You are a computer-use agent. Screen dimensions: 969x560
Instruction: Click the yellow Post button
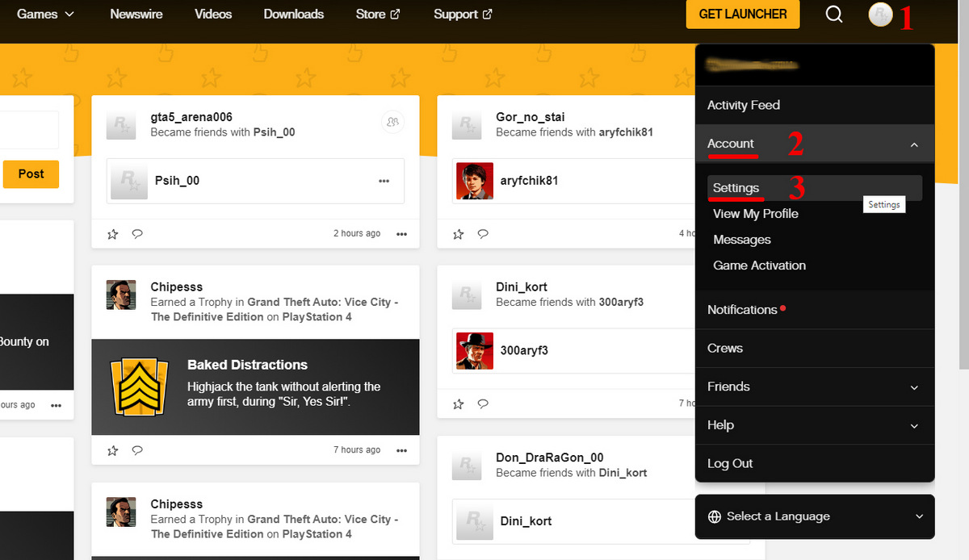[31, 174]
